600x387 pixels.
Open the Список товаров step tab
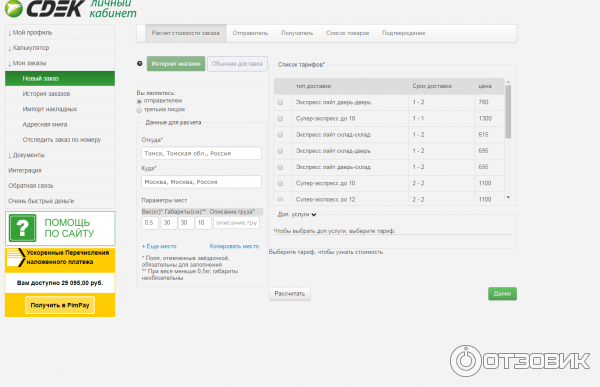(347, 33)
